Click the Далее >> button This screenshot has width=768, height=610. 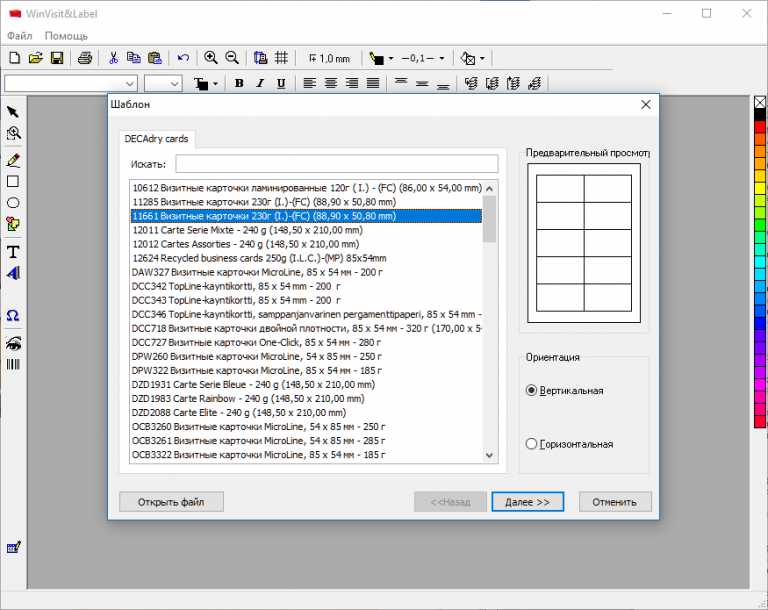(x=528, y=502)
